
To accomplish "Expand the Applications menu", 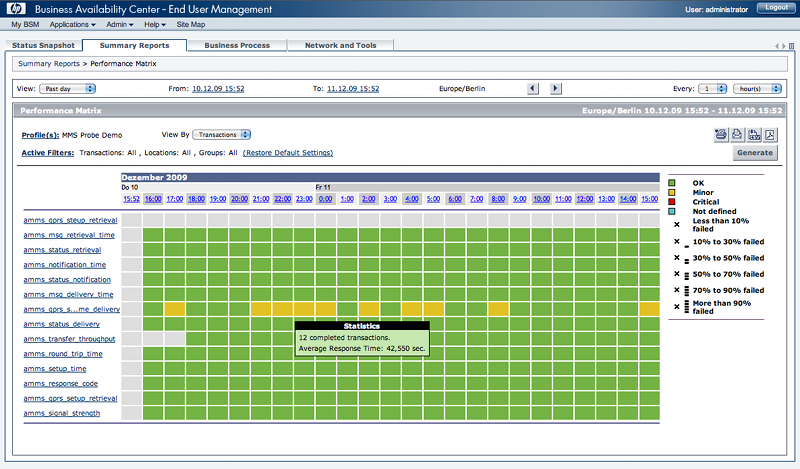I will click(72, 24).
